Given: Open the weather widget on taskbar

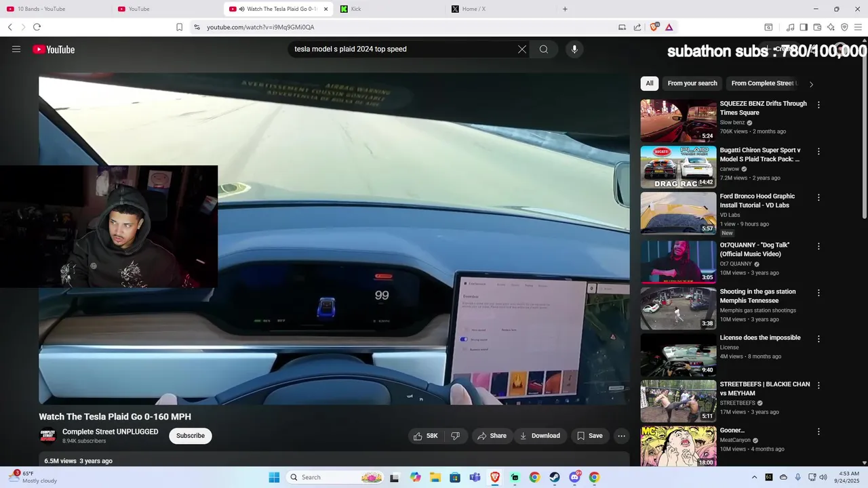Looking at the screenshot, I should pos(34,477).
